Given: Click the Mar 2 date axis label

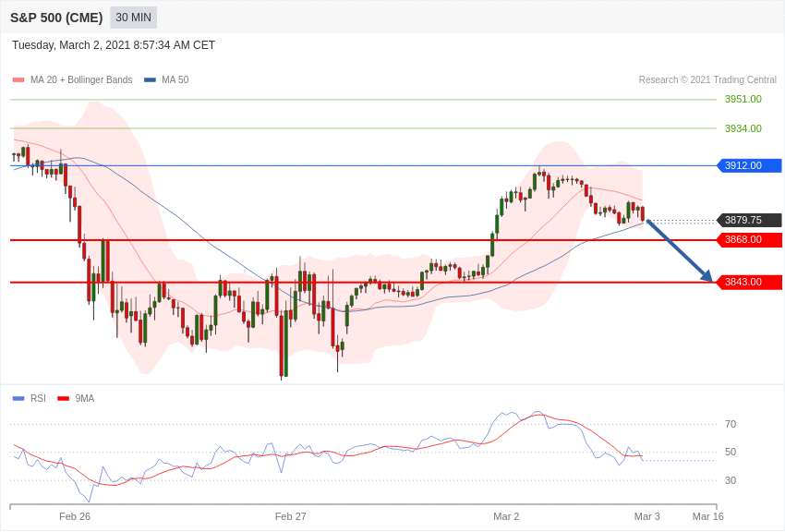Looking at the screenshot, I should 506,516.
